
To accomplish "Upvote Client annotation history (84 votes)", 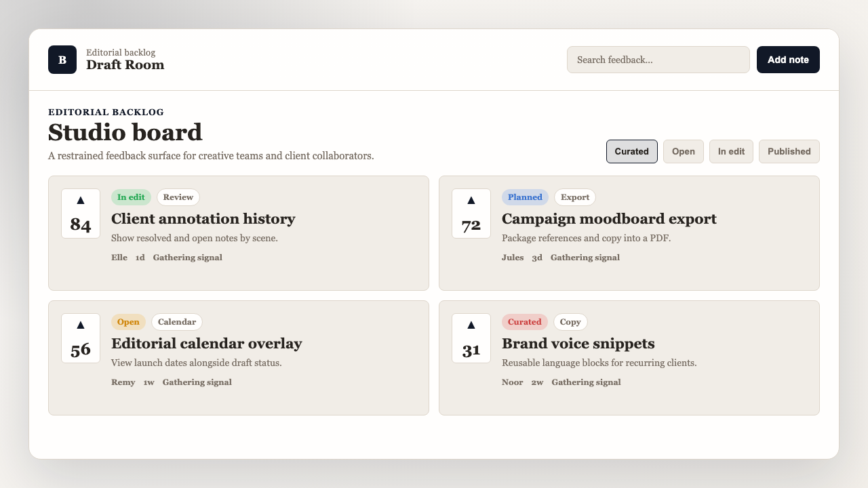I will [x=81, y=213].
